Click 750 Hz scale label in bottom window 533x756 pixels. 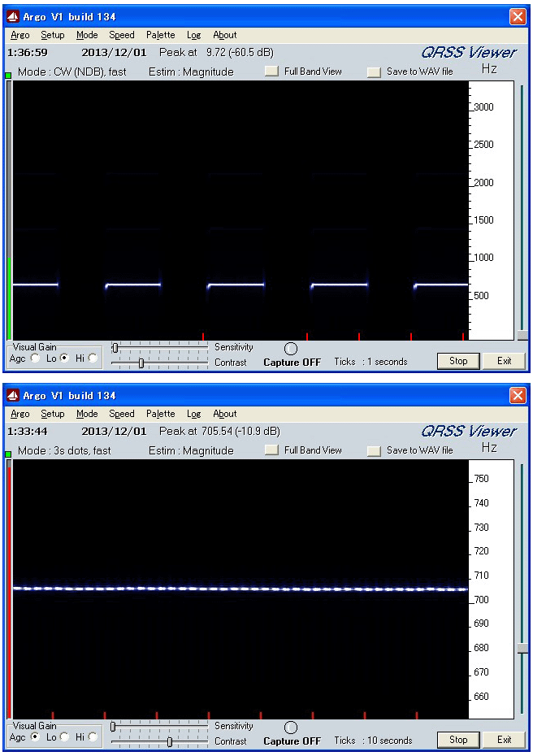(x=482, y=479)
